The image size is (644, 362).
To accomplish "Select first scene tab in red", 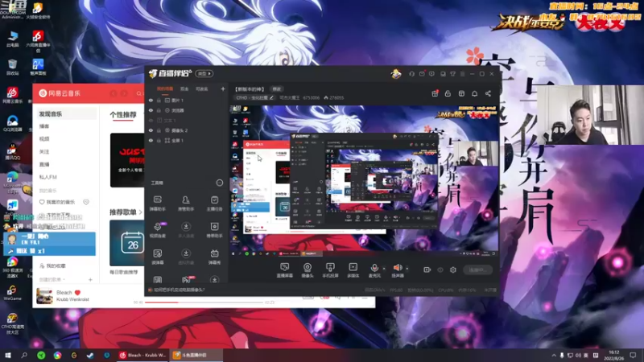I will 165,88.
